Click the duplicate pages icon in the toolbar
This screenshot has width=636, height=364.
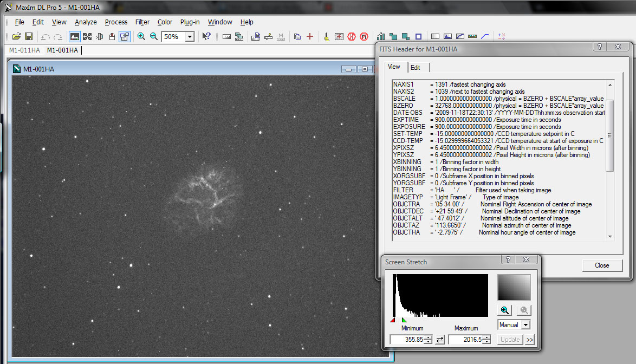pos(297,36)
